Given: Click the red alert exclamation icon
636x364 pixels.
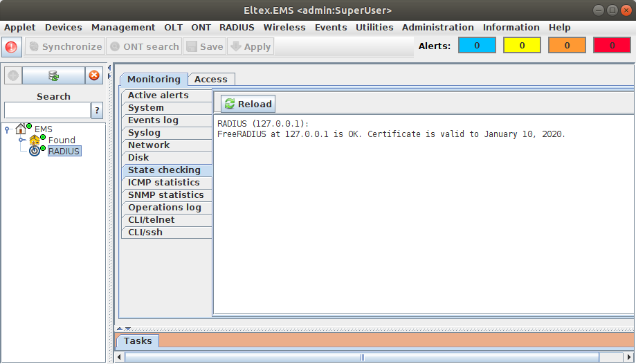Looking at the screenshot, I should tap(11, 46).
